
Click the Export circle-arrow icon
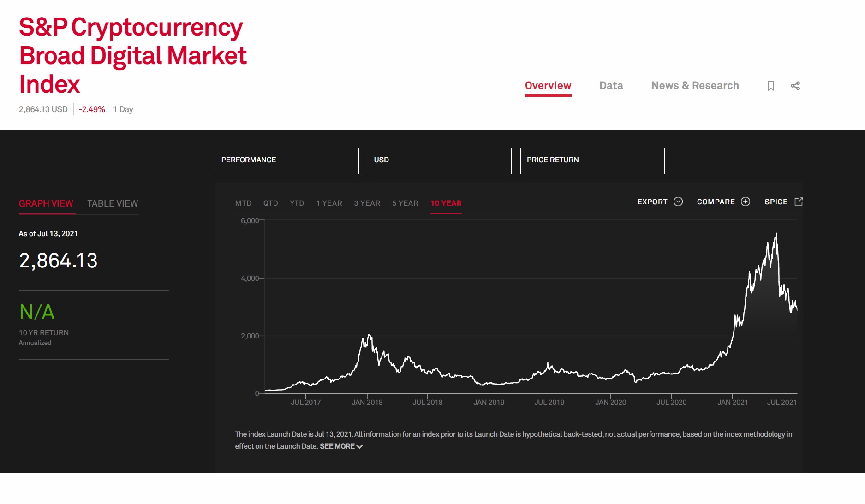click(x=678, y=202)
